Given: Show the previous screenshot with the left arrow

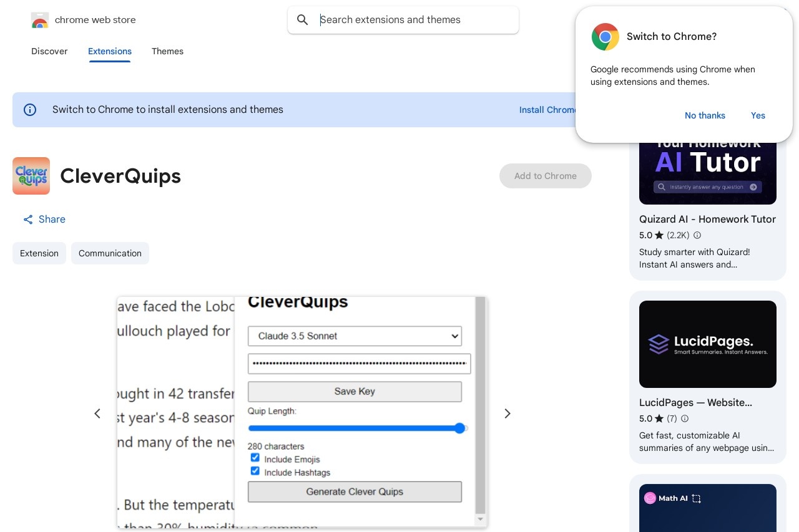Looking at the screenshot, I should pyautogui.click(x=97, y=414).
